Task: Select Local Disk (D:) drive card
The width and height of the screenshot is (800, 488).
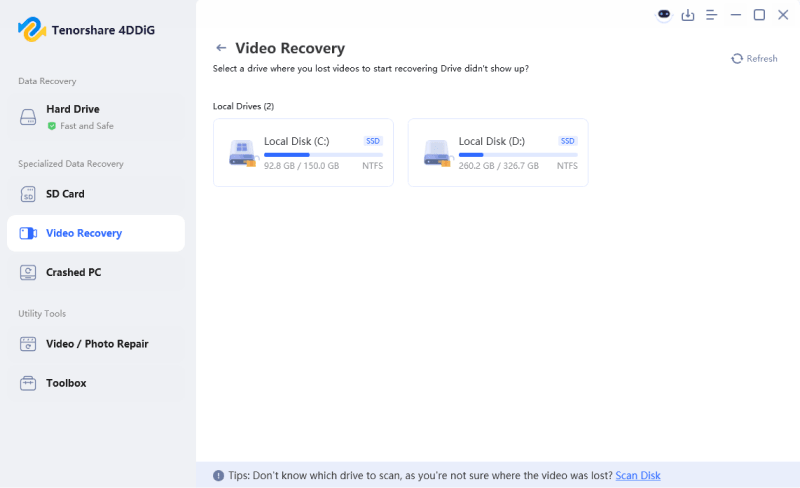Action: click(498, 152)
